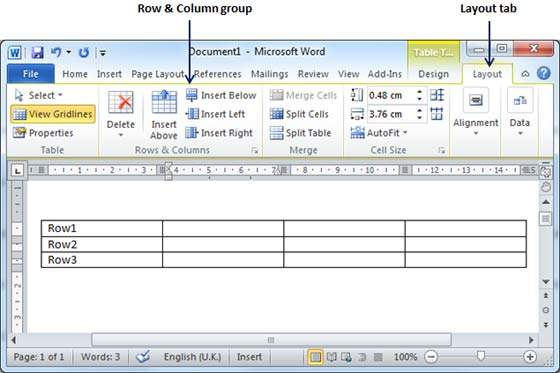
Task: Toggle View Gridlines
Action: point(53,114)
